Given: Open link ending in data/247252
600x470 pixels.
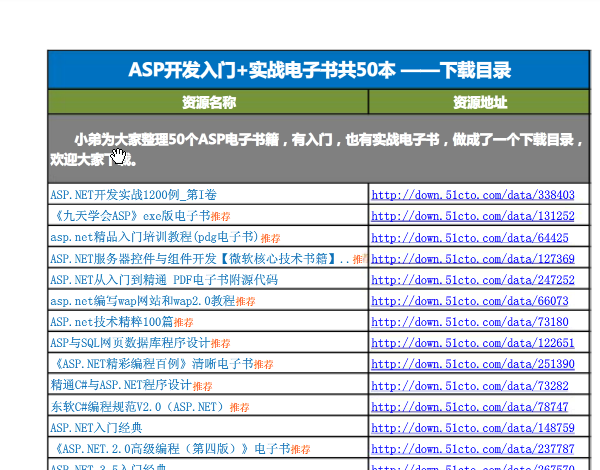Looking at the screenshot, I should (x=473, y=280).
